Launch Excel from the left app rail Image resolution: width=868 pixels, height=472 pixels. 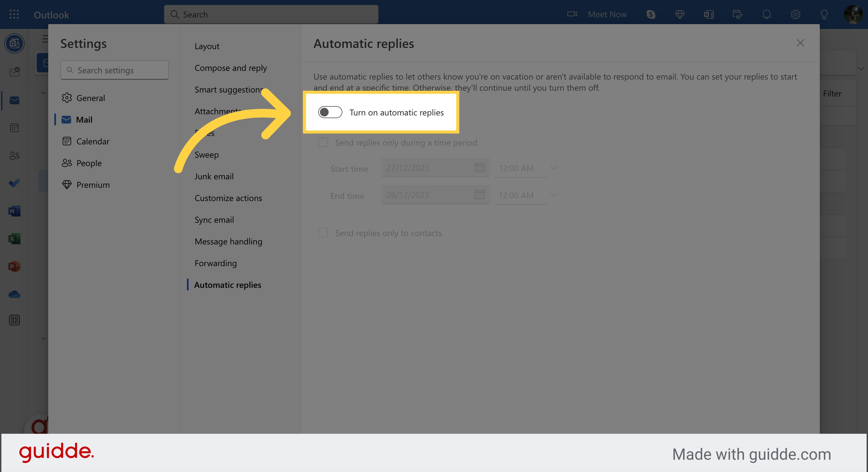click(14, 238)
